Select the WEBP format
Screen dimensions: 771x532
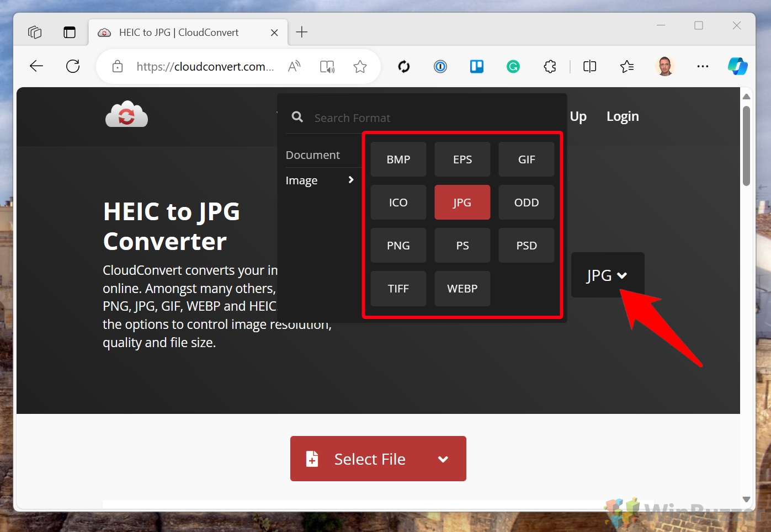(x=462, y=289)
